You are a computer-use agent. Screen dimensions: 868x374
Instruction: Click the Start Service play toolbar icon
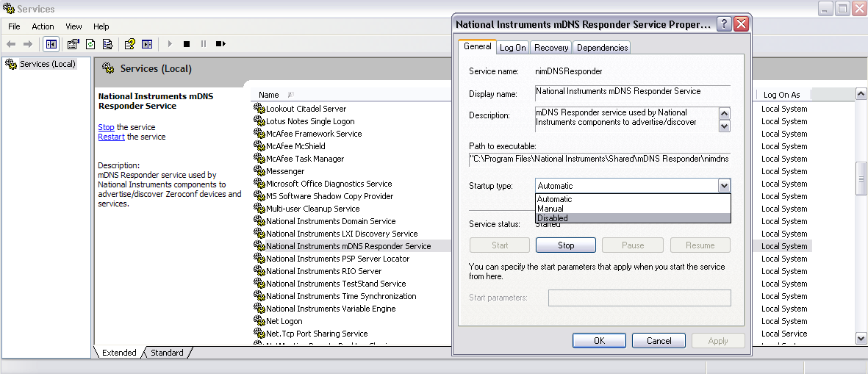(170, 43)
